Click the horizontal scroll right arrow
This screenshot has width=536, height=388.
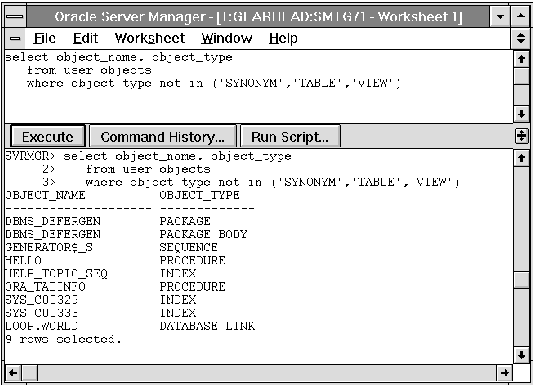(x=505, y=373)
